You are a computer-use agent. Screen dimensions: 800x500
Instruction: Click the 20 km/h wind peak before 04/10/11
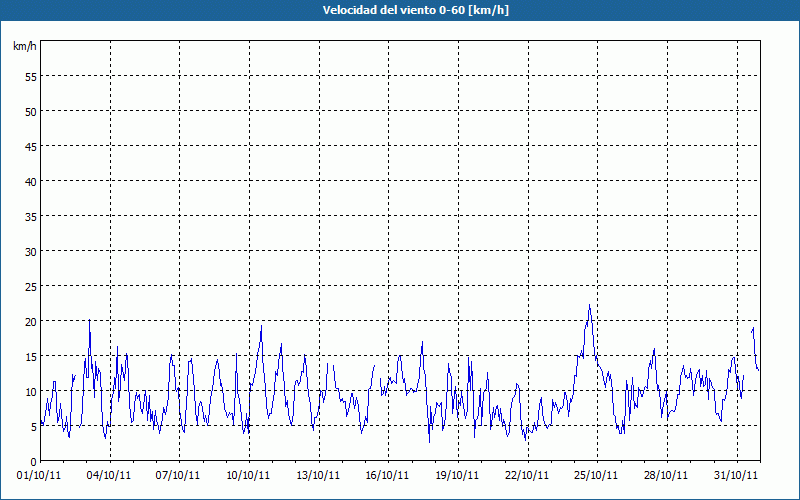tap(89, 320)
